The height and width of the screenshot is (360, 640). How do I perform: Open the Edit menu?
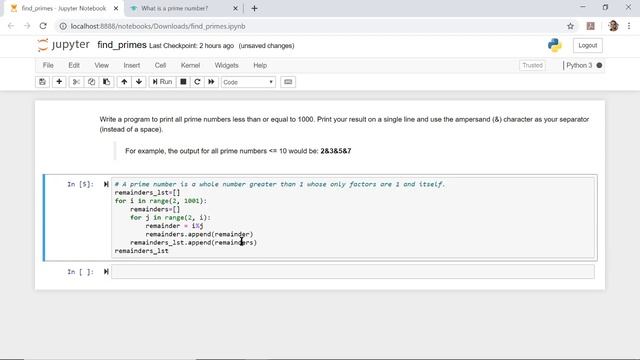[x=74, y=65]
